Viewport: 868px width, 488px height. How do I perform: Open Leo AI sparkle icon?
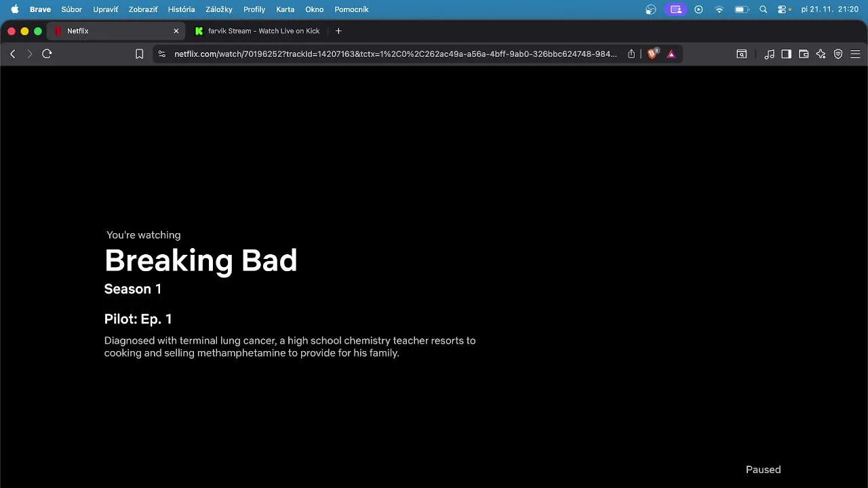tap(821, 54)
